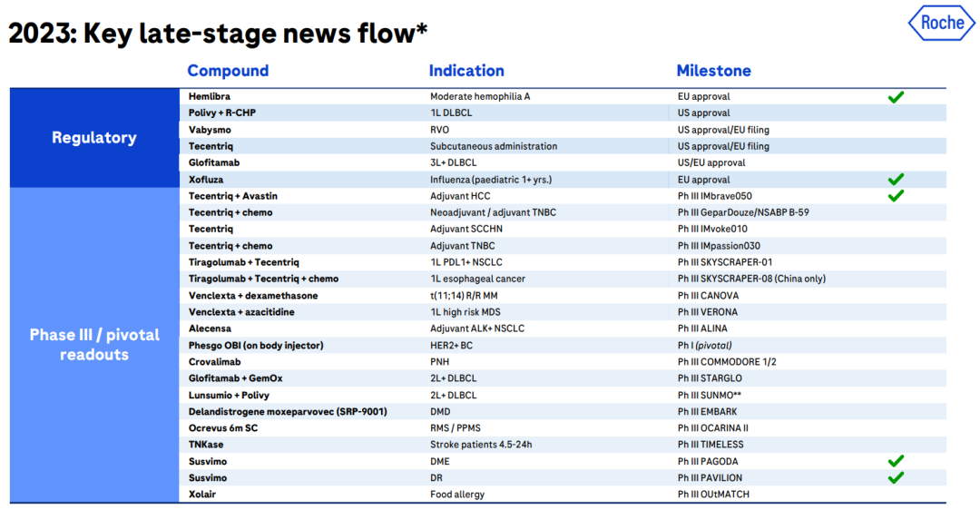980x510 pixels.
Task: Click 'Ph III TIMELESS' milestone cell
Action: pos(710,445)
